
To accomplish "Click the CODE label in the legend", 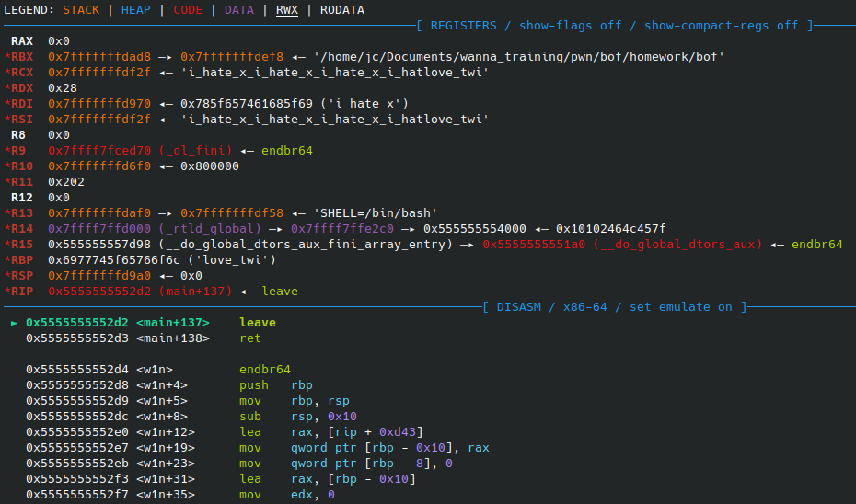I will click(x=188, y=10).
